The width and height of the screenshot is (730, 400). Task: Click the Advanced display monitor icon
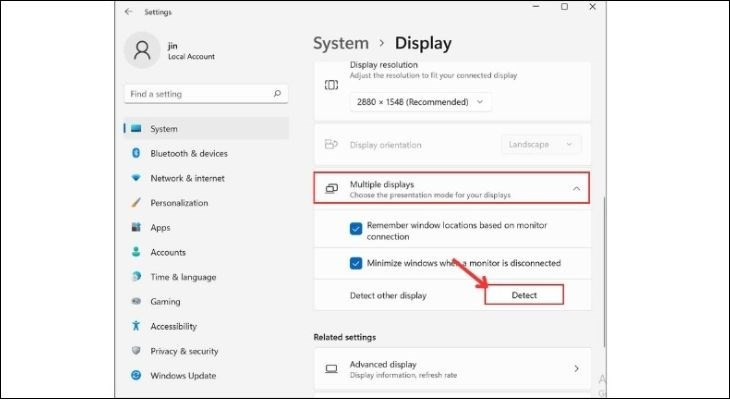[x=331, y=369]
